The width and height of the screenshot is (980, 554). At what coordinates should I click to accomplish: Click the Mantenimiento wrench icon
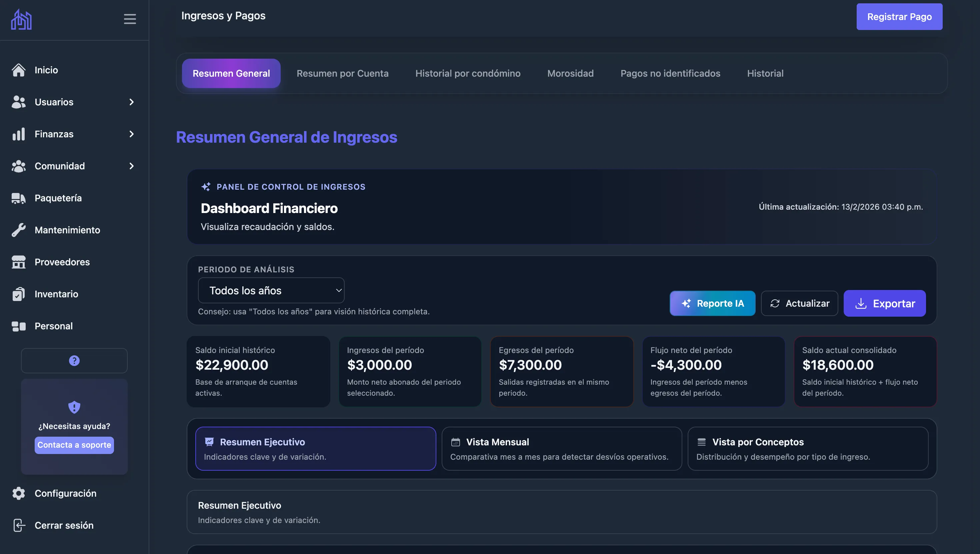point(18,230)
